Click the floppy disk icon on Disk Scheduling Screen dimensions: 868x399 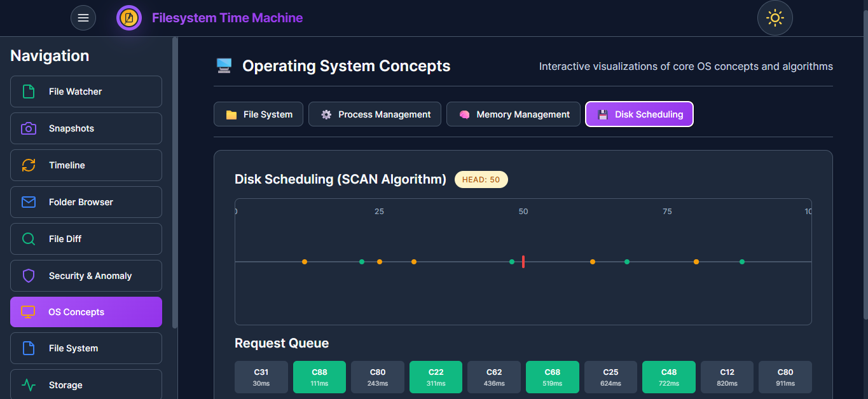click(x=602, y=114)
